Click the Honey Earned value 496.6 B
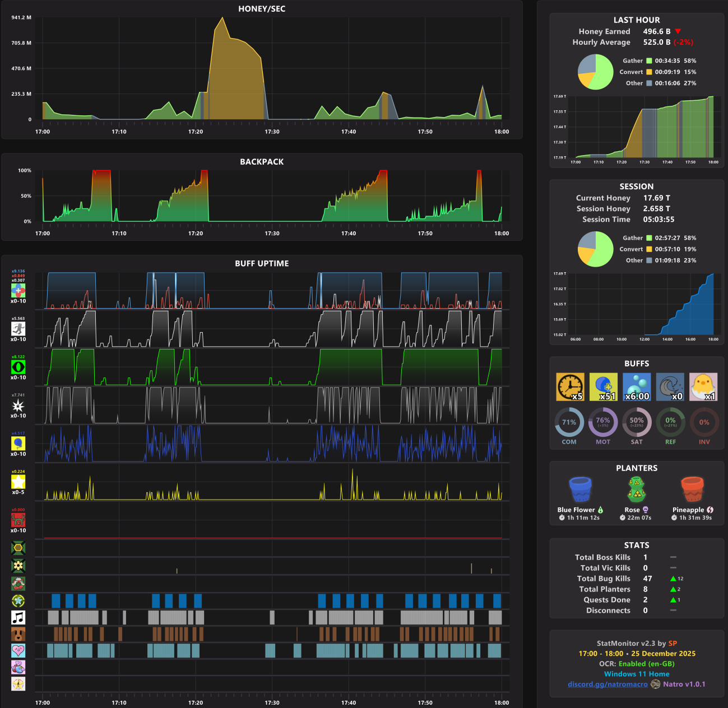 coord(657,31)
